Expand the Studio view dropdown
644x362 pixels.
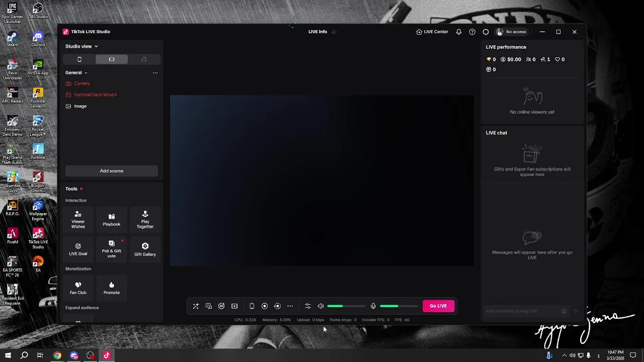[82, 46]
